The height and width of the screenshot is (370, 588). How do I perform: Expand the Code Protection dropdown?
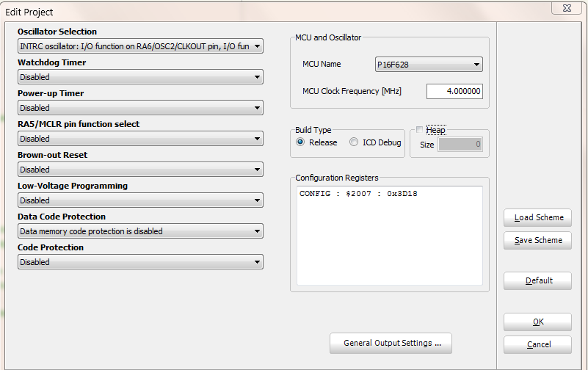coord(140,262)
